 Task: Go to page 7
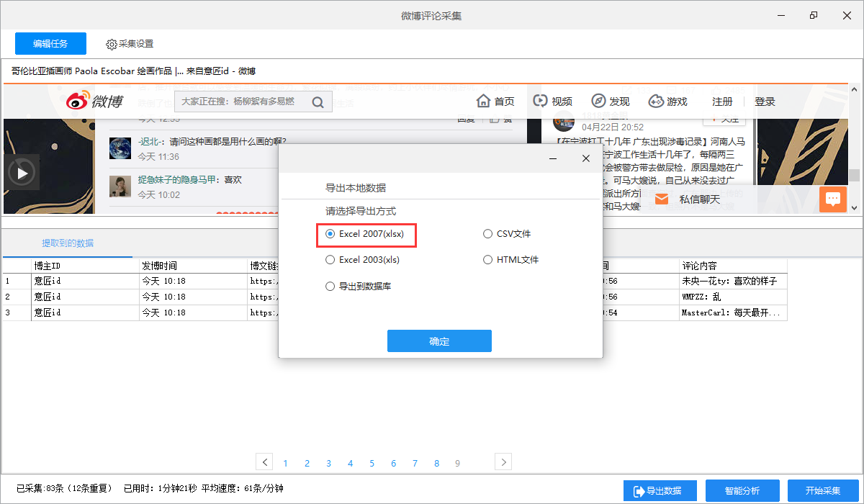coord(415,464)
